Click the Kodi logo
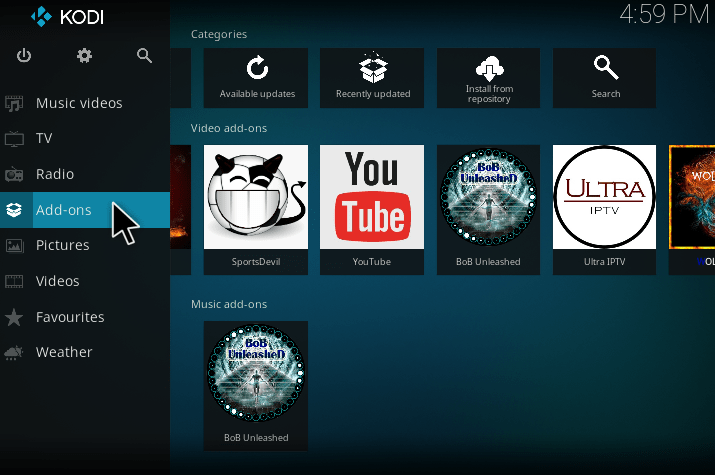Image resolution: width=715 pixels, height=475 pixels. [67, 17]
